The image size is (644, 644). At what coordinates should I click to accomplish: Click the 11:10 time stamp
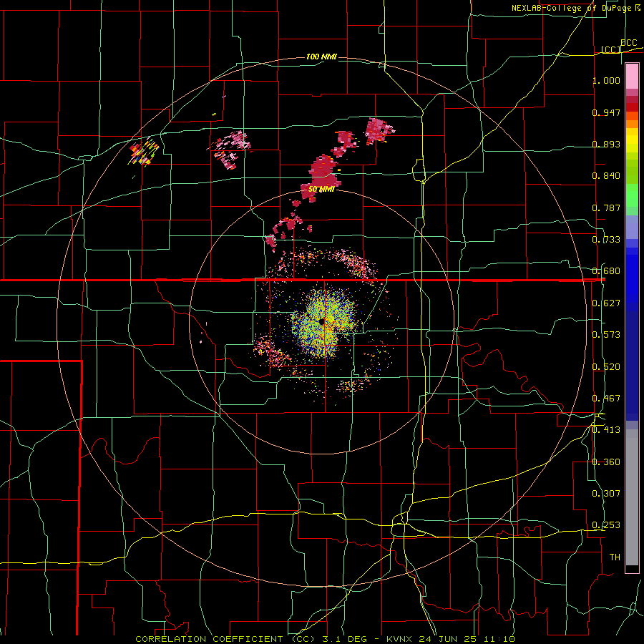tap(500, 639)
